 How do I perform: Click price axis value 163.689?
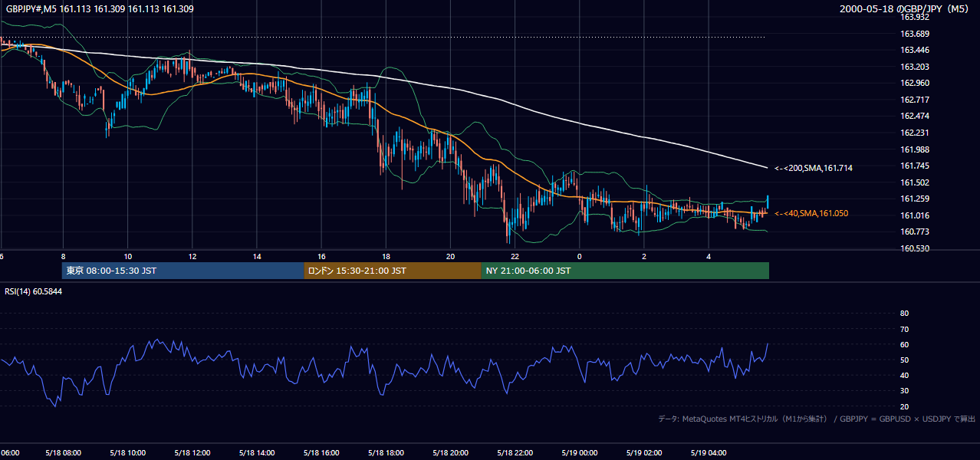(x=915, y=34)
